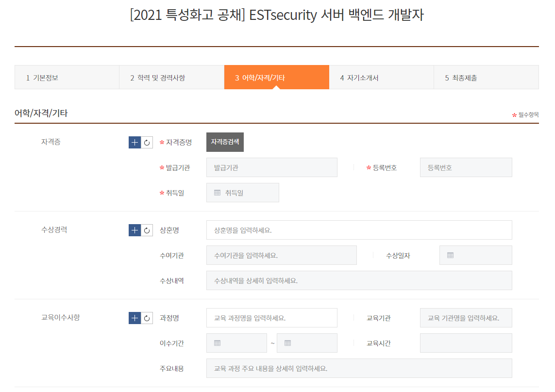Select the active 3 어학/자격/기타 tab

coord(277,78)
